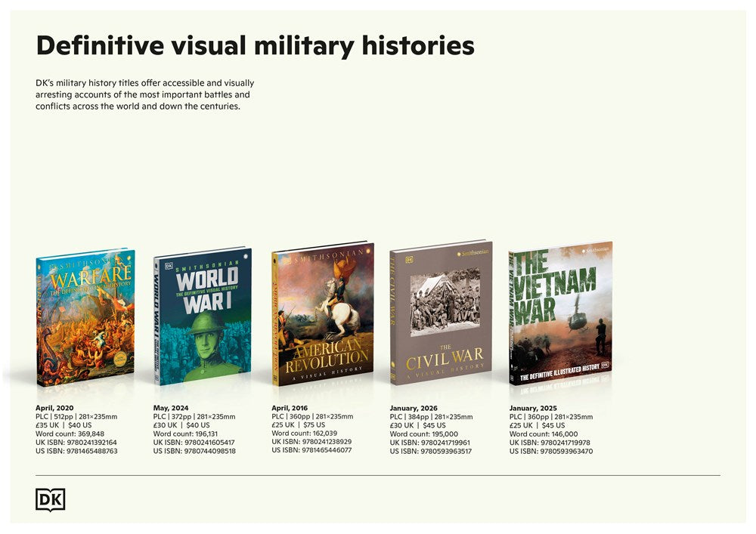The width and height of the screenshot is (756, 534).
Task: Click the price £30 UK | $45 US
Action: click(x=417, y=425)
